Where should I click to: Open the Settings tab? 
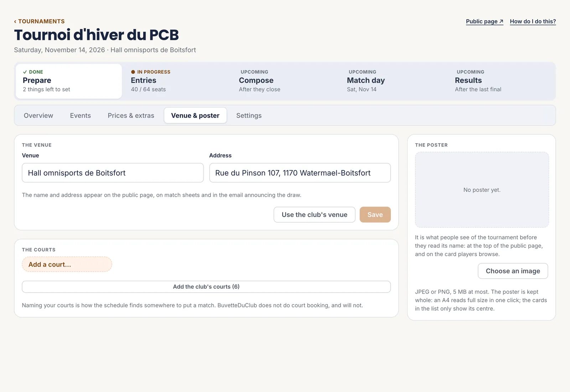pos(249,115)
